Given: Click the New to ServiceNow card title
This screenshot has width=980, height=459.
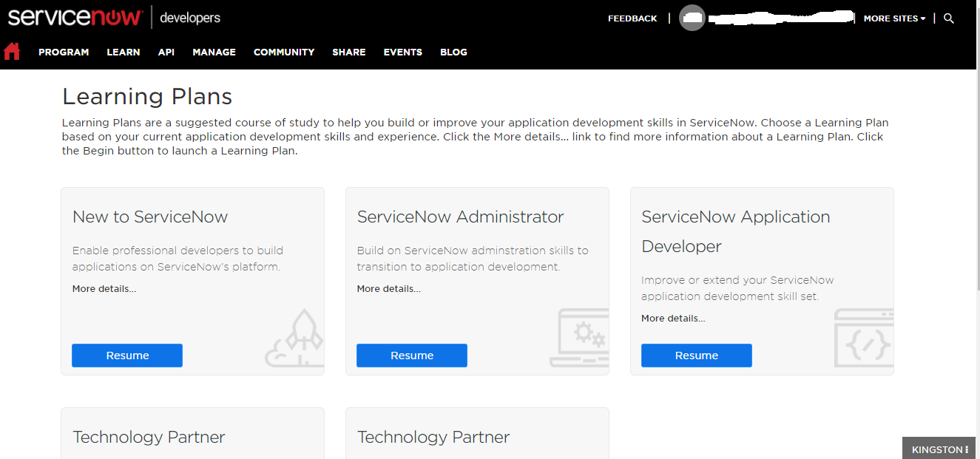Looking at the screenshot, I should coord(150,217).
